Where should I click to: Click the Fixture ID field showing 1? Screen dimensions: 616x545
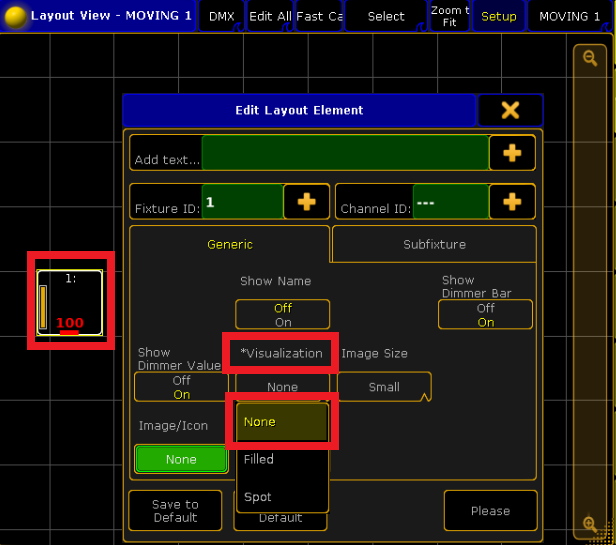coord(242,202)
